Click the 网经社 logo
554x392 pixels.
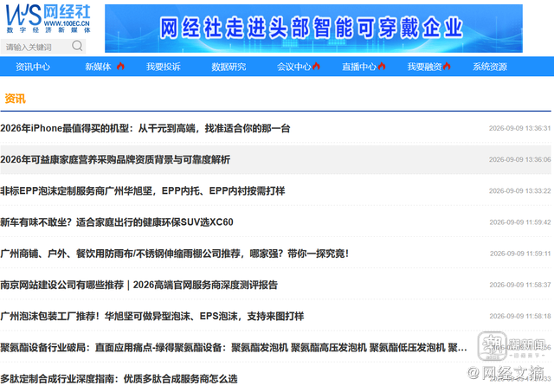coord(48,19)
